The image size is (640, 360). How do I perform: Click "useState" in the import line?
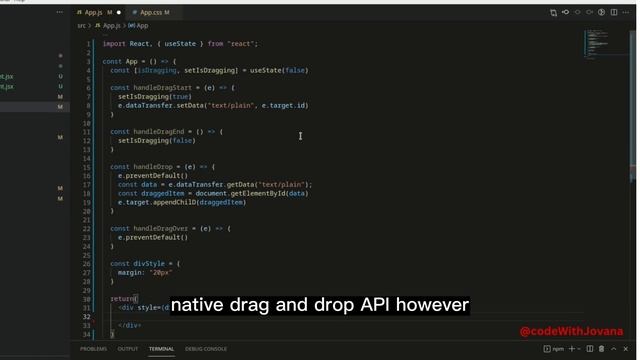pos(180,44)
